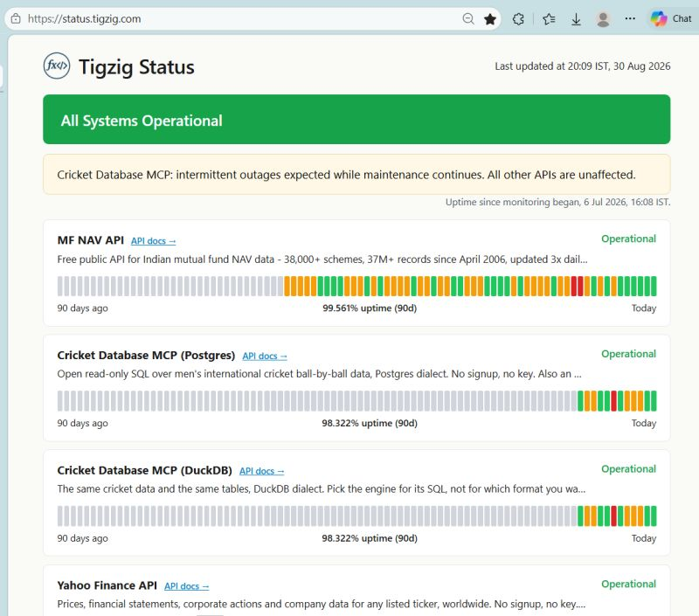Click the last green bar in MF NAV timeline
The image size is (699, 616).
654,287
